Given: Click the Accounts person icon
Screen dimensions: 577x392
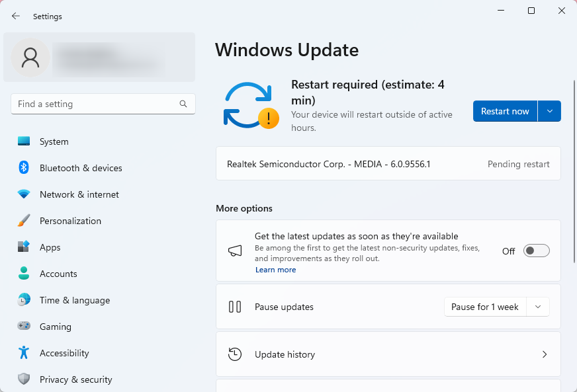Looking at the screenshot, I should click(x=24, y=273).
